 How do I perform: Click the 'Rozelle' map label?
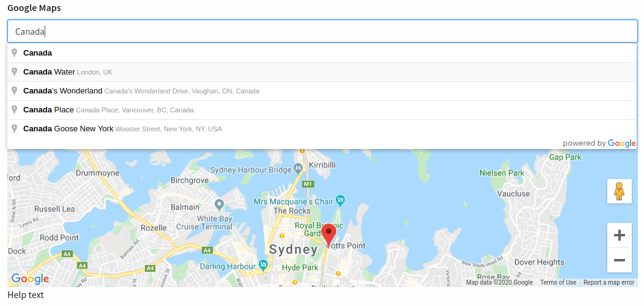tap(154, 228)
